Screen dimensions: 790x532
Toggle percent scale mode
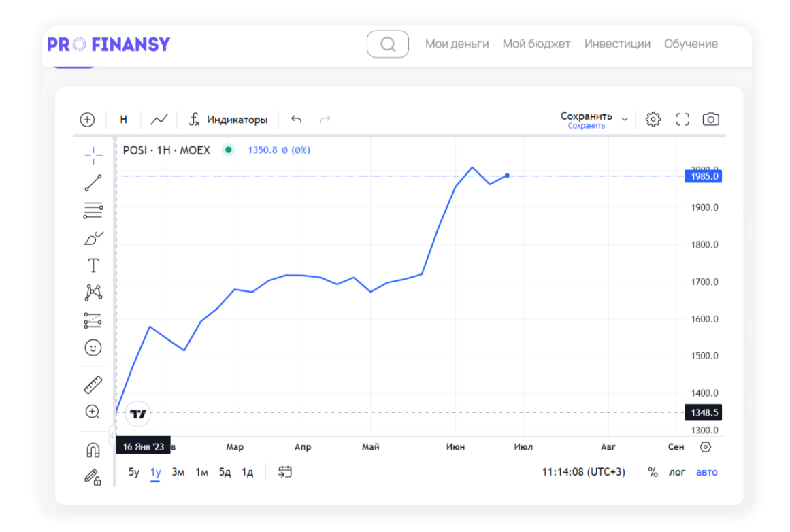653,472
